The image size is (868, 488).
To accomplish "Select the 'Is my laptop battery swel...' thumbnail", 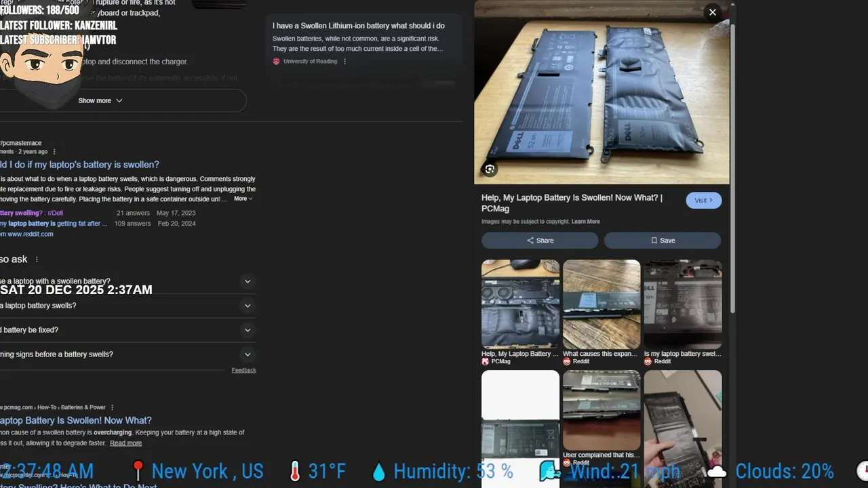I will (683, 304).
